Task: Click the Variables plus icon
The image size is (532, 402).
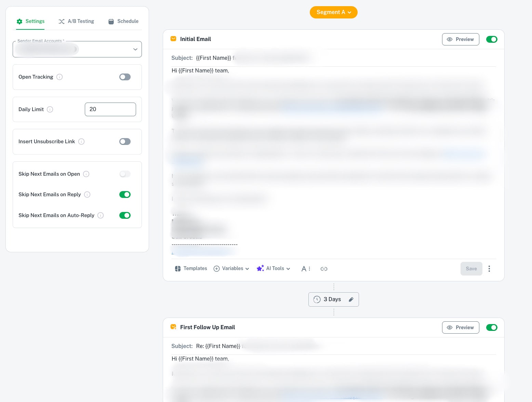Action: click(x=217, y=269)
